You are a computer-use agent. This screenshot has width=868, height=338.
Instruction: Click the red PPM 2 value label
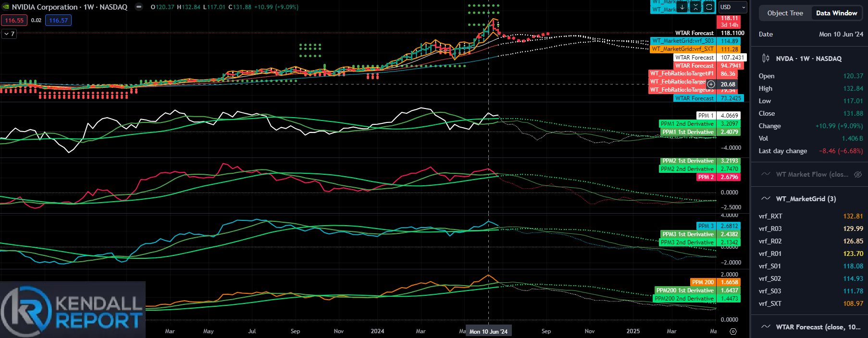(x=718, y=177)
